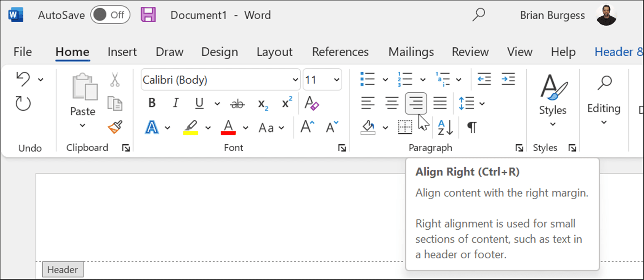The height and width of the screenshot is (280, 644).
Task: Open the References ribbon tab
Action: [340, 52]
